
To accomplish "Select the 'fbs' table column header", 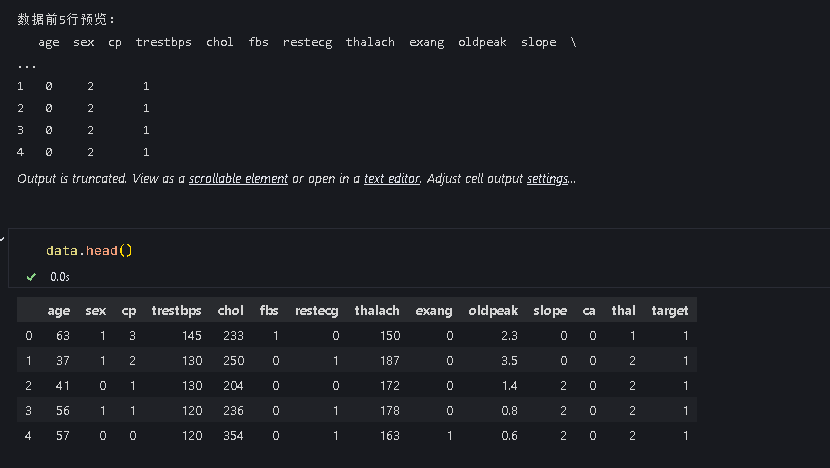I will coord(269,310).
